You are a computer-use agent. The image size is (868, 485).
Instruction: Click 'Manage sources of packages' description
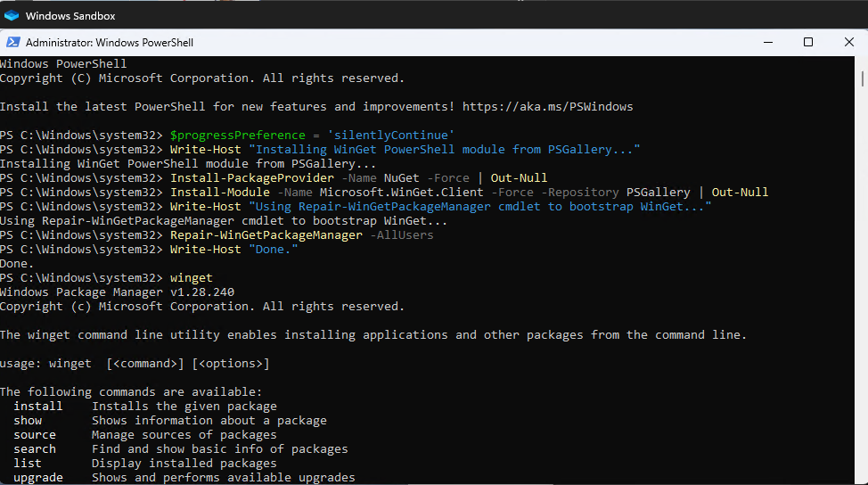(184, 434)
